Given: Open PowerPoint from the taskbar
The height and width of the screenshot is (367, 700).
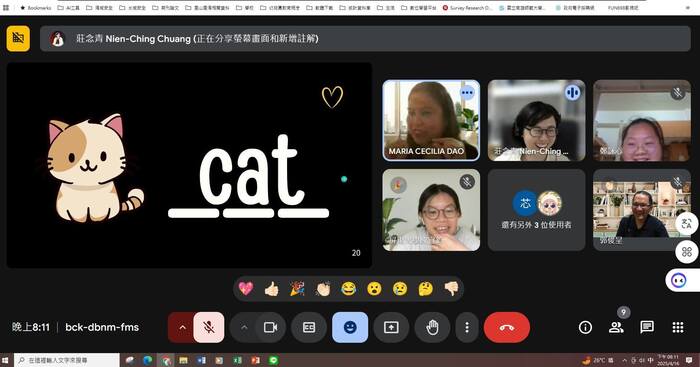Looking at the screenshot, I should (255, 360).
